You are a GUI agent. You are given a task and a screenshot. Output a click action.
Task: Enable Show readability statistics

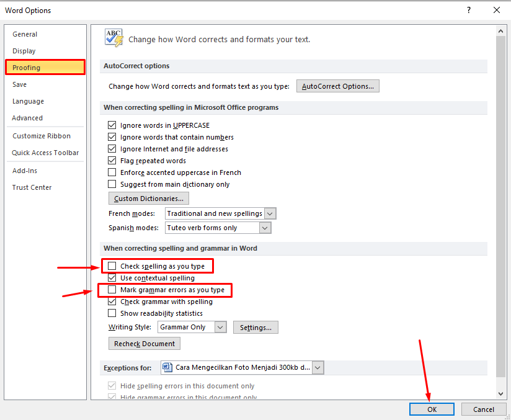(112, 313)
